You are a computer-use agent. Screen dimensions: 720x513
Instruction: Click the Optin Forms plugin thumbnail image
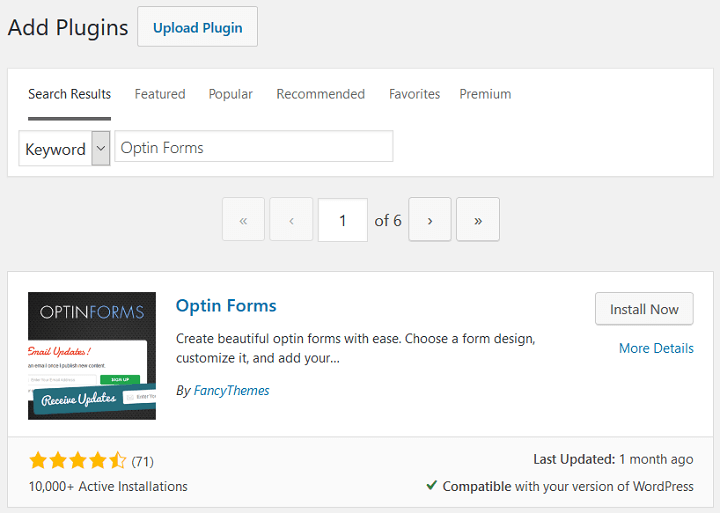92,356
